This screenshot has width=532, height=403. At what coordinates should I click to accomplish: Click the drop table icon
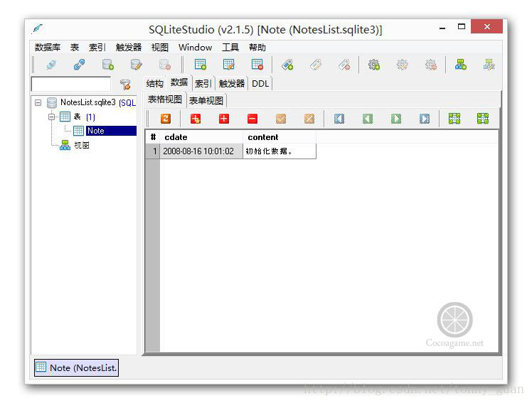[257, 65]
